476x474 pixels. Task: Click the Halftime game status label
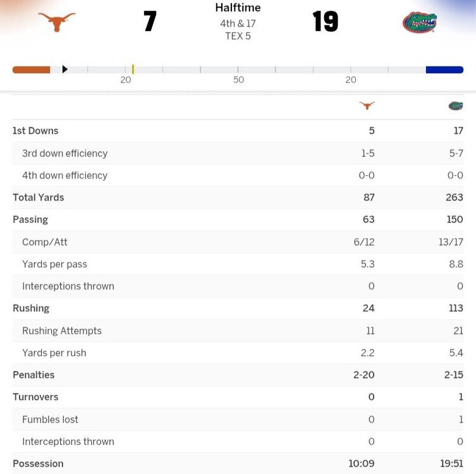point(238,8)
